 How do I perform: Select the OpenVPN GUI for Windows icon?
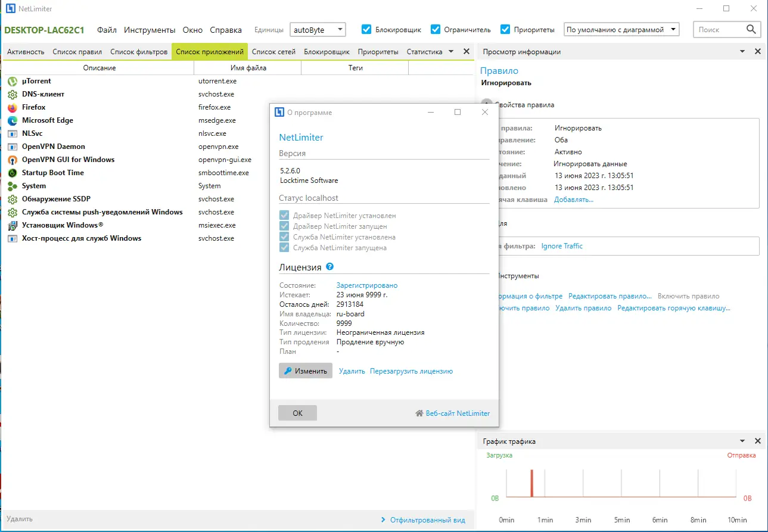pyautogui.click(x=12, y=160)
